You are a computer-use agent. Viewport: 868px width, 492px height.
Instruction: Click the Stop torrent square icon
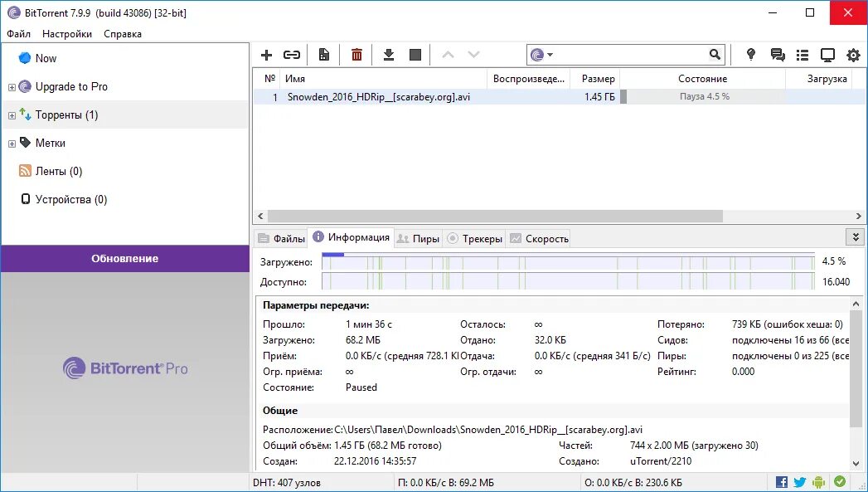tap(415, 55)
